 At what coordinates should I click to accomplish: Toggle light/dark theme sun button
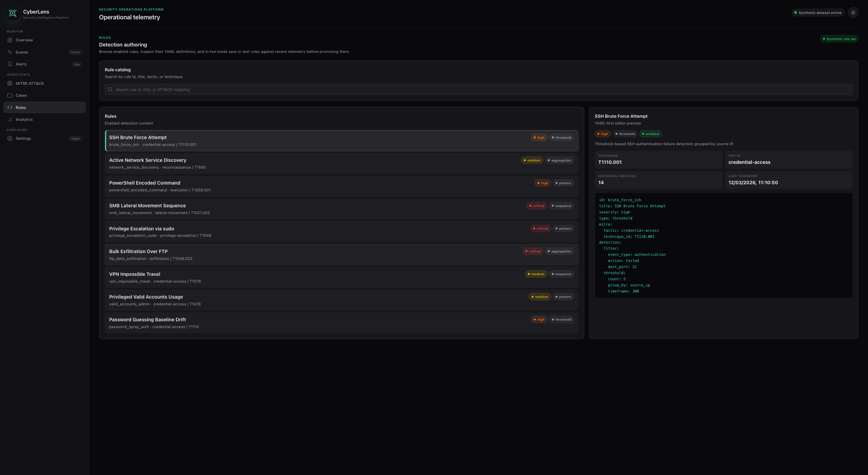[x=853, y=13]
